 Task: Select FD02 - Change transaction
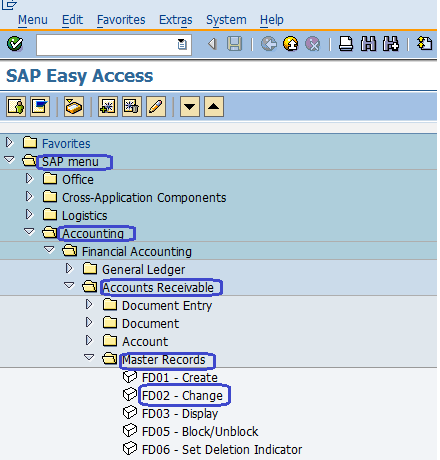tap(182, 396)
